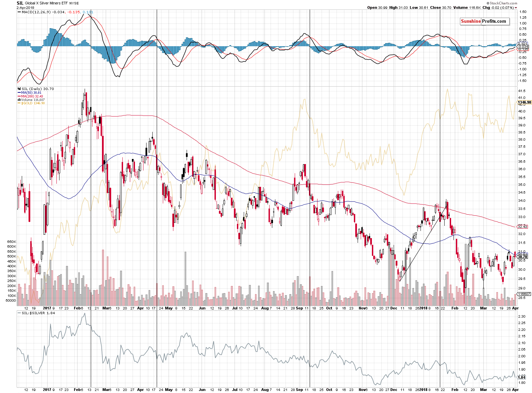This screenshot has height=393, width=532.
Task: Click the SIL (Daily) 30.70 legend entry
Action: [x=38, y=89]
